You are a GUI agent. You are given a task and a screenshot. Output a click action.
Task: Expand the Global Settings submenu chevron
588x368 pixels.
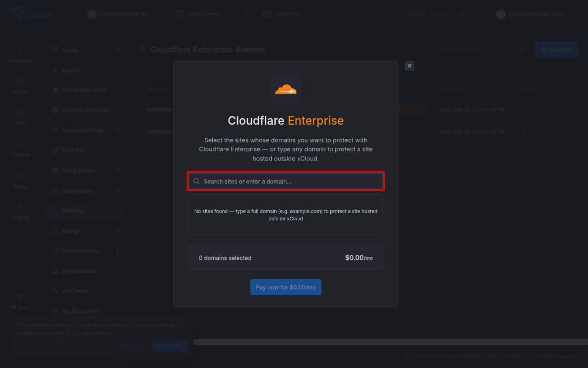tap(118, 130)
